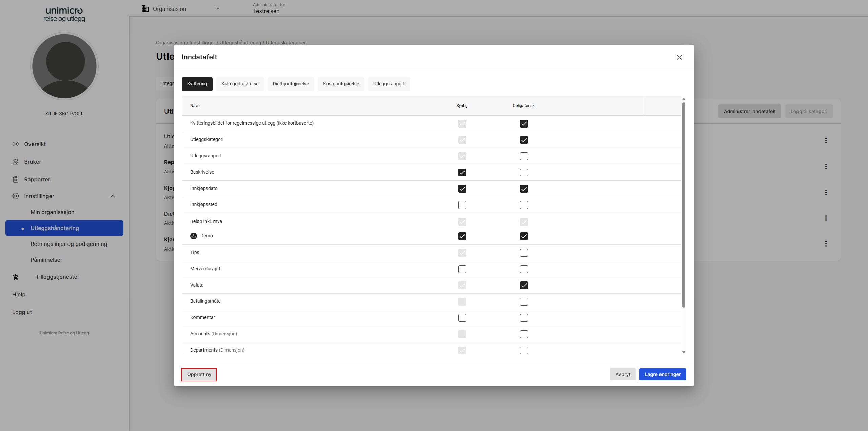Enable Synlig checkbox for Kommentar
This screenshot has width=868, height=431.
point(462,318)
